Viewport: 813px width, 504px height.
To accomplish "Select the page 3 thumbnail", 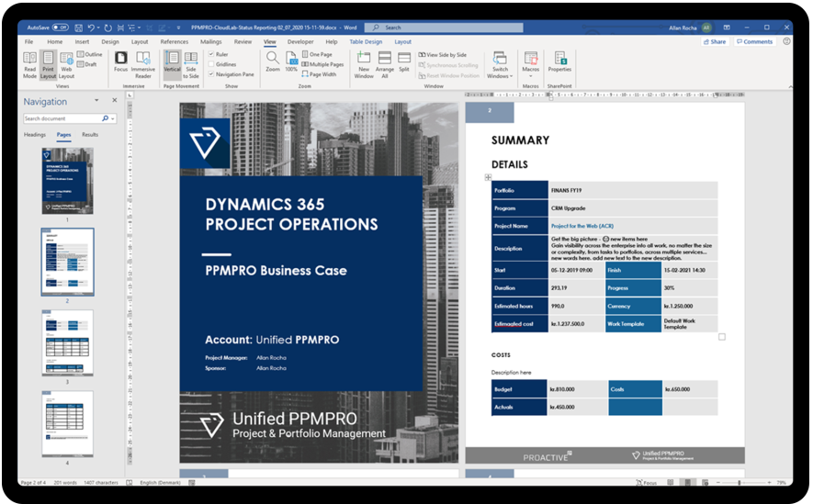I will pos(67,342).
